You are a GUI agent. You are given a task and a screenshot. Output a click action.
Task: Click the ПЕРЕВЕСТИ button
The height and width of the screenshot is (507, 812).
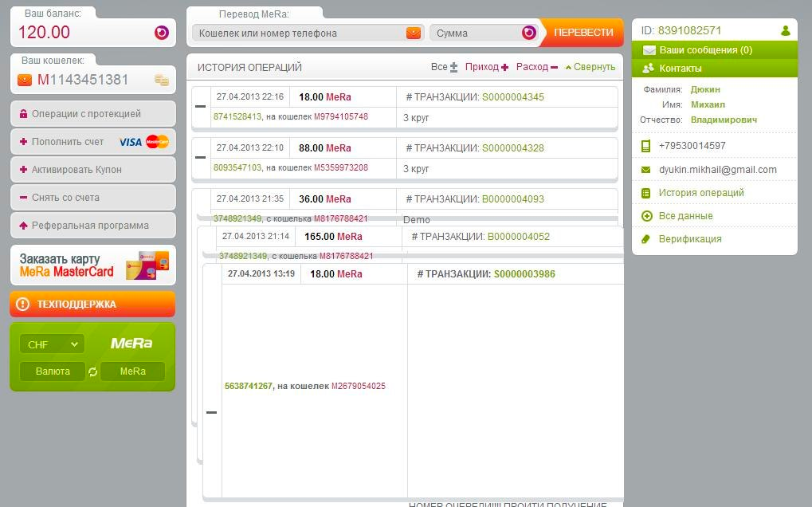(583, 33)
